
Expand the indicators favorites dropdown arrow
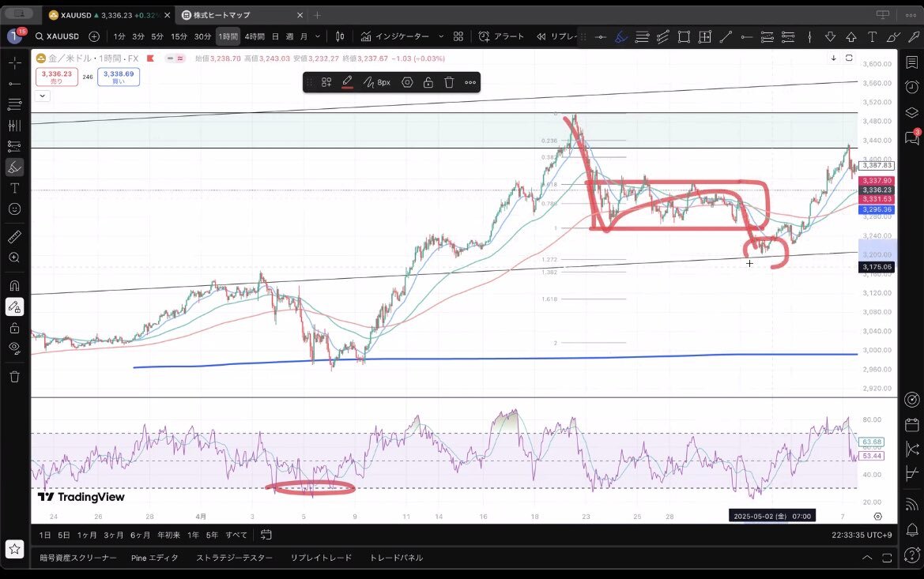point(441,36)
